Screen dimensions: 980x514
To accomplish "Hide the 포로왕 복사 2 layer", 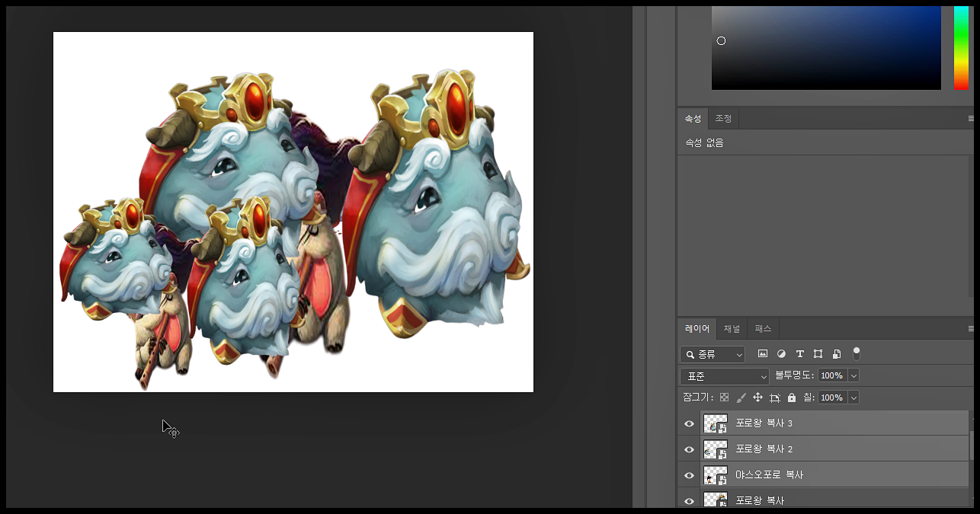I will point(690,449).
